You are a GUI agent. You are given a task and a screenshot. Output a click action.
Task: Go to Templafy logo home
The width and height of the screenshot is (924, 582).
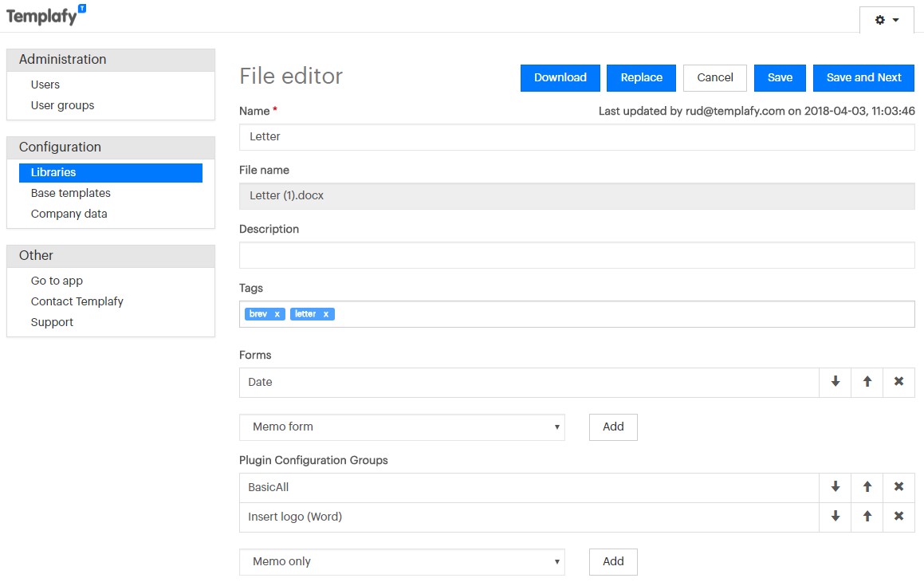pos(46,15)
